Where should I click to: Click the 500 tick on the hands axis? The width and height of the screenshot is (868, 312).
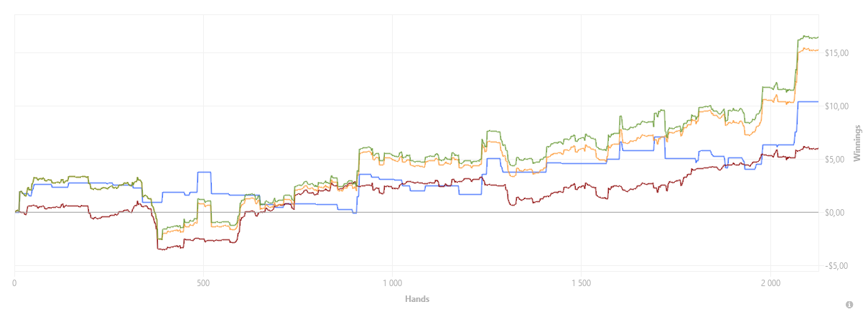click(x=203, y=283)
